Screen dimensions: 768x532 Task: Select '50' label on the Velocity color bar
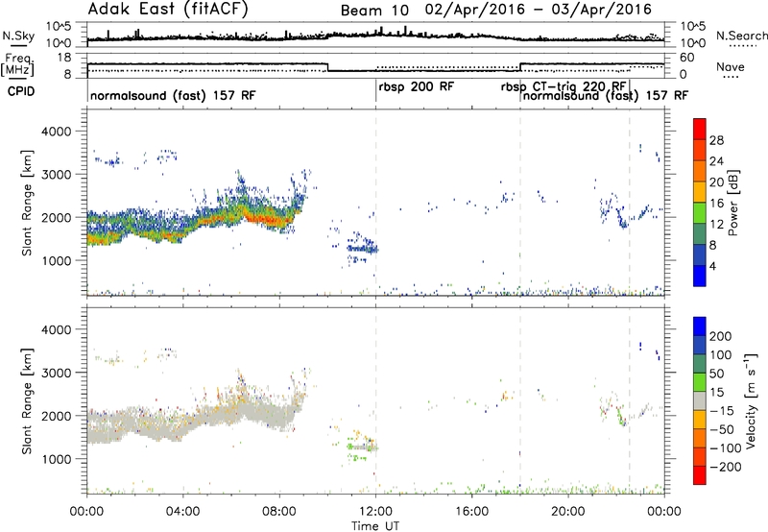pyautogui.click(x=716, y=374)
